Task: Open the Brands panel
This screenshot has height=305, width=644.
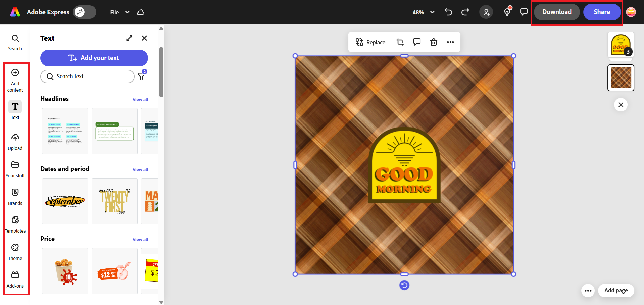Action: click(x=15, y=196)
